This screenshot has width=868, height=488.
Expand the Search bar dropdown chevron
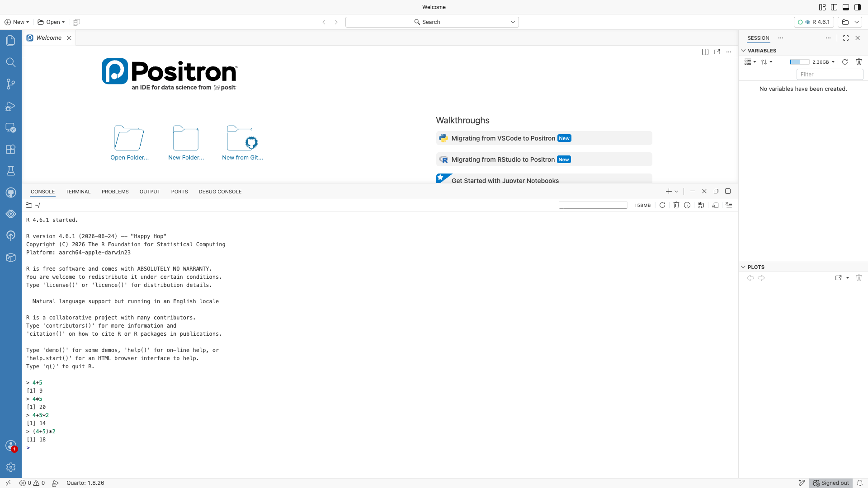tap(513, 22)
